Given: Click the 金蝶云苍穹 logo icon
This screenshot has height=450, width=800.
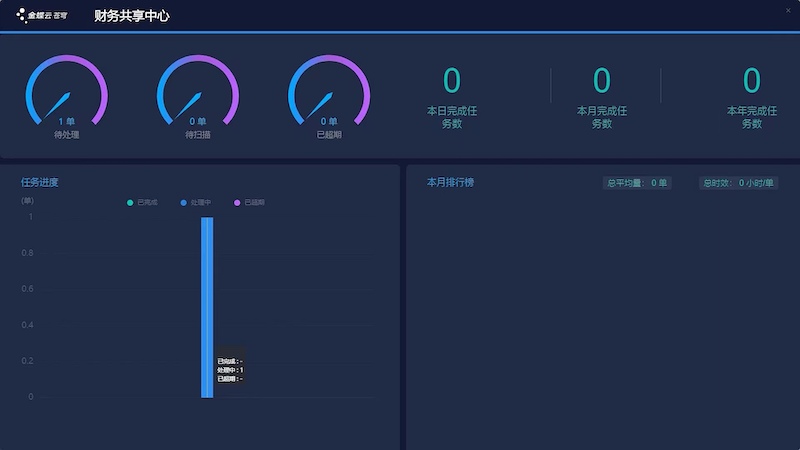Looking at the screenshot, I should [23, 15].
